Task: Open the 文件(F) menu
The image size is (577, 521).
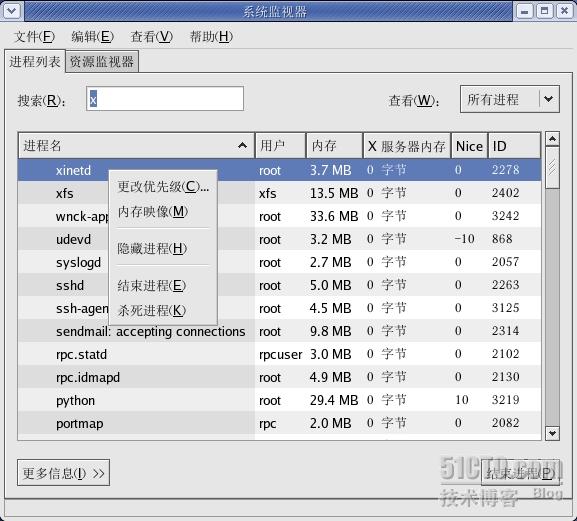Action: coord(34,36)
